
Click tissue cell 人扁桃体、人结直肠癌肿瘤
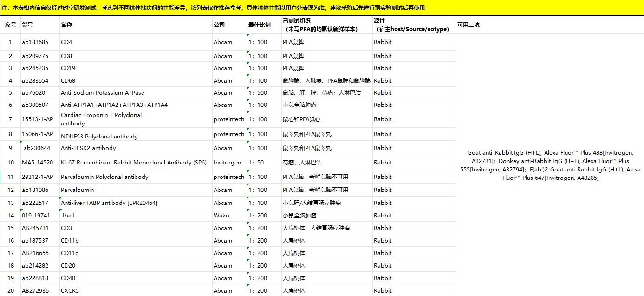pos(327,228)
